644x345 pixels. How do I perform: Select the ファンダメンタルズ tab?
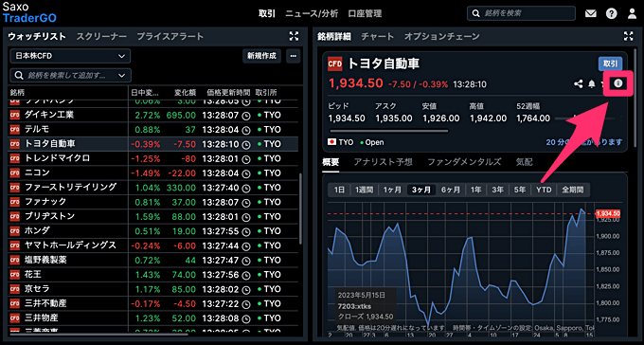pos(464,162)
